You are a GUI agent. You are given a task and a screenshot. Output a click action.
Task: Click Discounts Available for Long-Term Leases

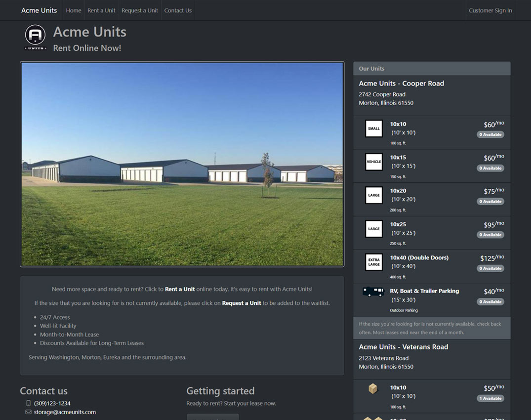(92, 343)
